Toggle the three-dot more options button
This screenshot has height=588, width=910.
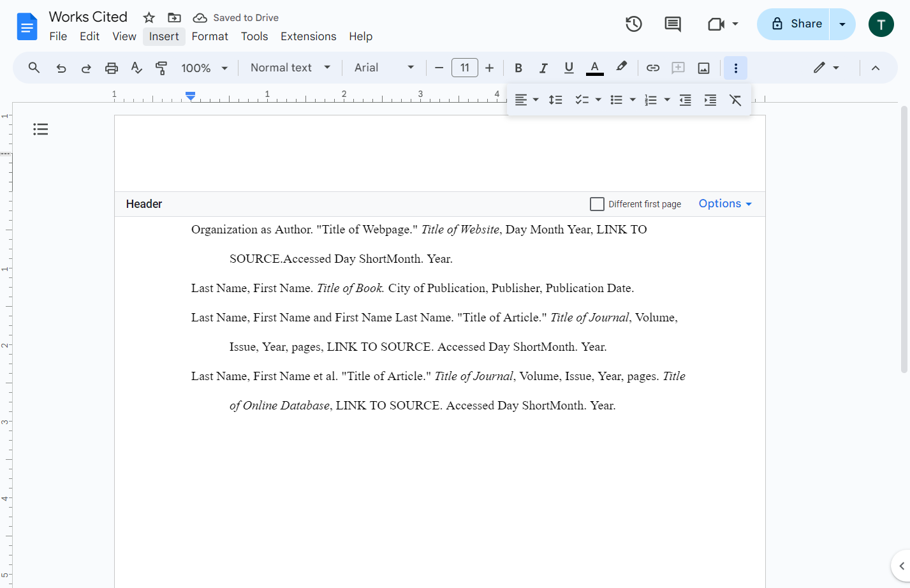(736, 68)
